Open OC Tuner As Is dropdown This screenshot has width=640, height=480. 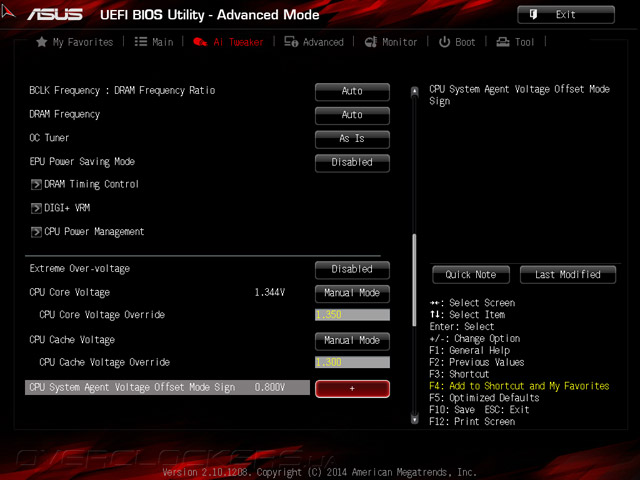click(352, 139)
